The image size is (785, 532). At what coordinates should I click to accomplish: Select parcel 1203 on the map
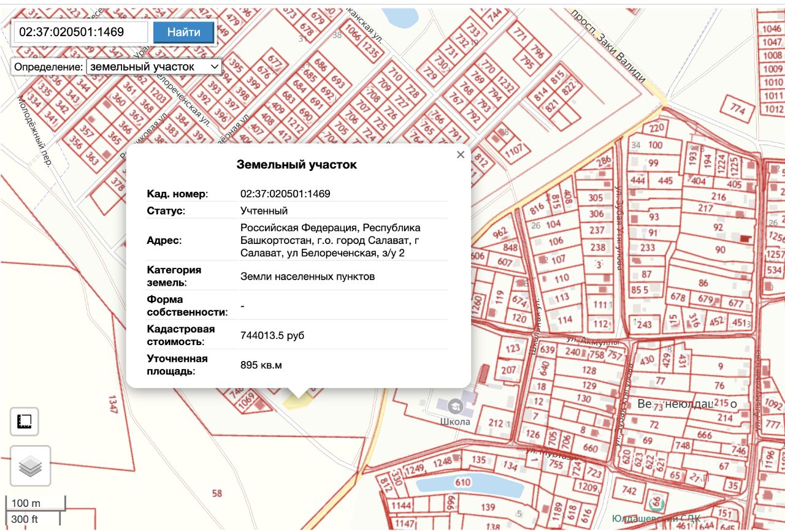pyautogui.click(x=159, y=96)
